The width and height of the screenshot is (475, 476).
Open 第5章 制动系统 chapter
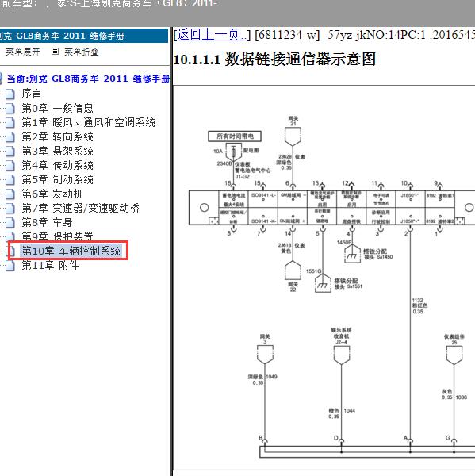click(x=57, y=179)
